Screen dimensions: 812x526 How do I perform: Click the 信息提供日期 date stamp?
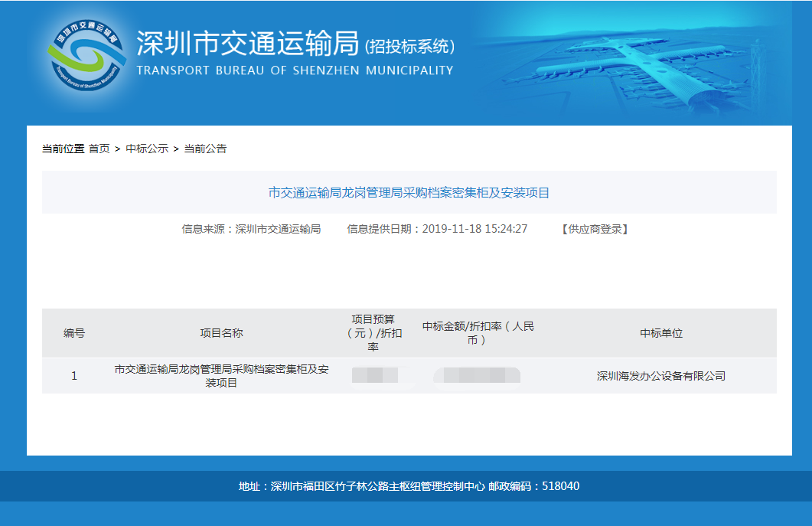pyautogui.click(x=437, y=229)
